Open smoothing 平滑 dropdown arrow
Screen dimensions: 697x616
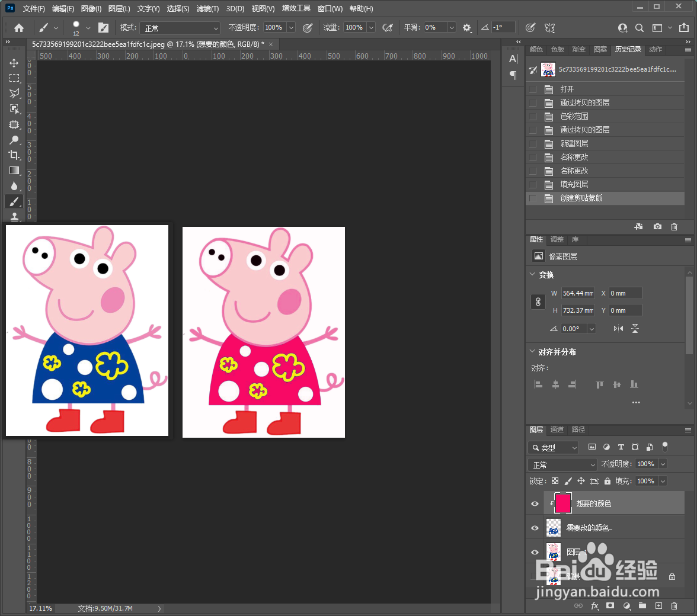click(452, 28)
